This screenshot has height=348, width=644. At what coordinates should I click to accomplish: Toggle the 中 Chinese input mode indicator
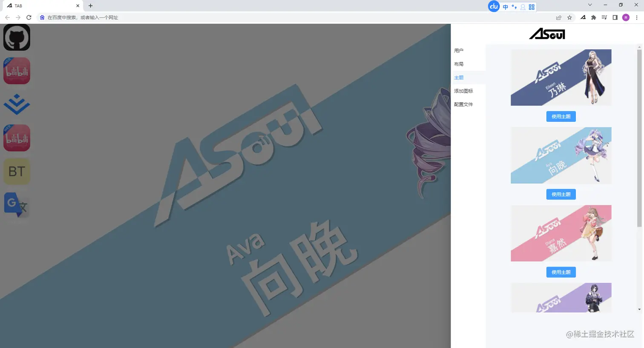click(506, 7)
